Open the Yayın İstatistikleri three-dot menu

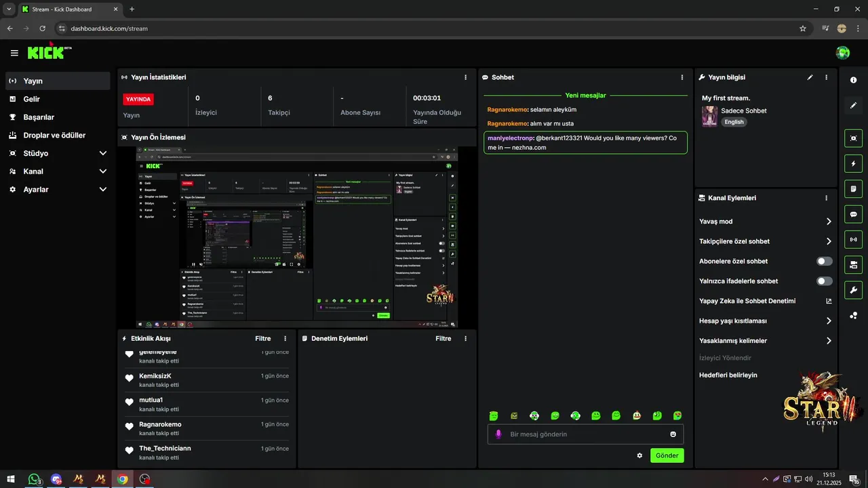(465, 77)
